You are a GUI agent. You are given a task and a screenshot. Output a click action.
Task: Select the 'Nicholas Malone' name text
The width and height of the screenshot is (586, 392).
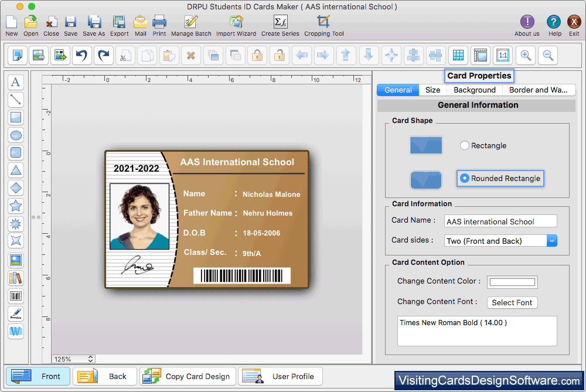coord(271,195)
